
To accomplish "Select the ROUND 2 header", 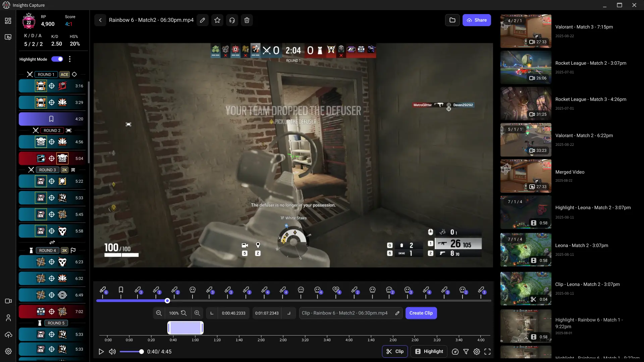I will [52, 130].
